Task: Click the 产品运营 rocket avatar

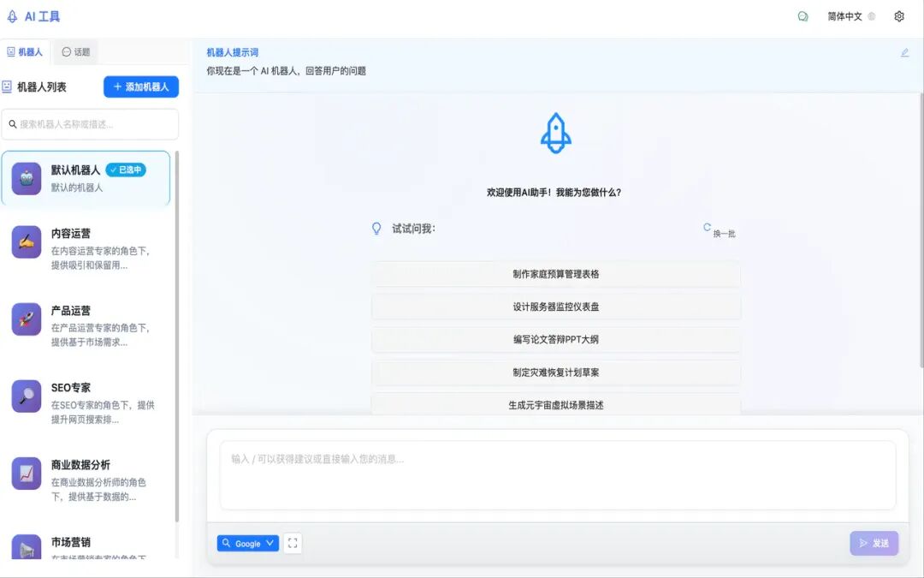Action: tap(27, 319)
